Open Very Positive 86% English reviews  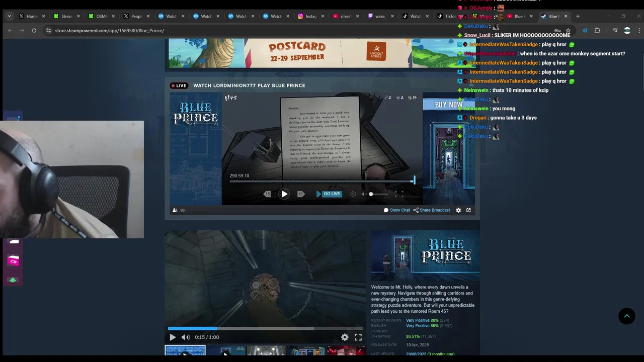coord(422,326)
